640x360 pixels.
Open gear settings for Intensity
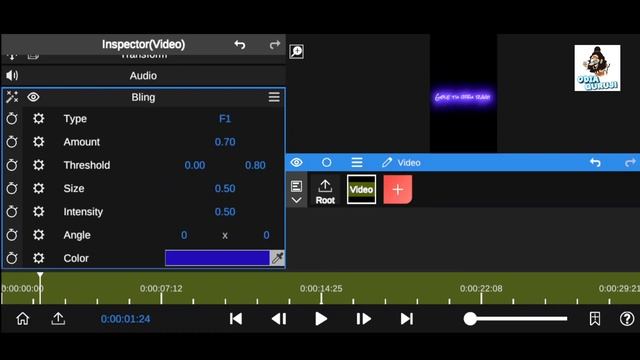tap(39, 212)
